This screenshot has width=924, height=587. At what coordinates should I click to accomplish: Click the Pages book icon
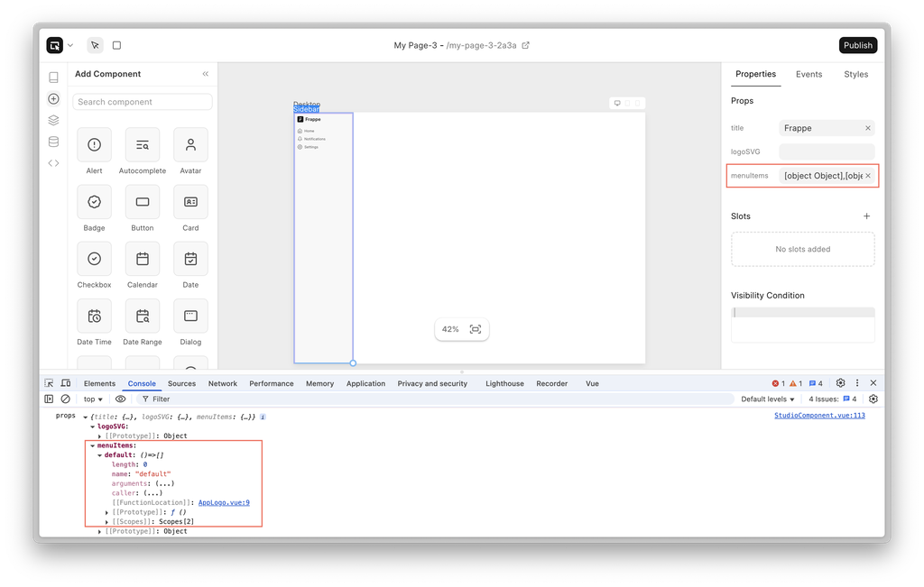[x=53, y=78]
